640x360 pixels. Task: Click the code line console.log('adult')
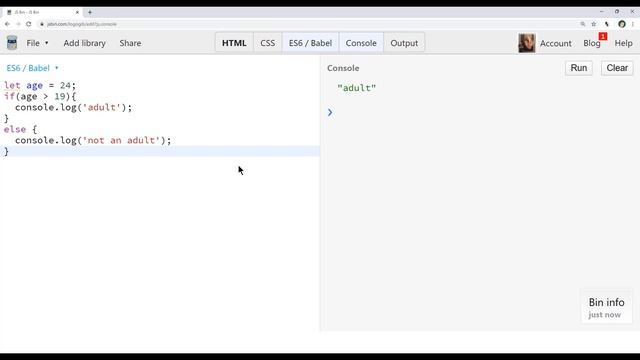(73, 107)
